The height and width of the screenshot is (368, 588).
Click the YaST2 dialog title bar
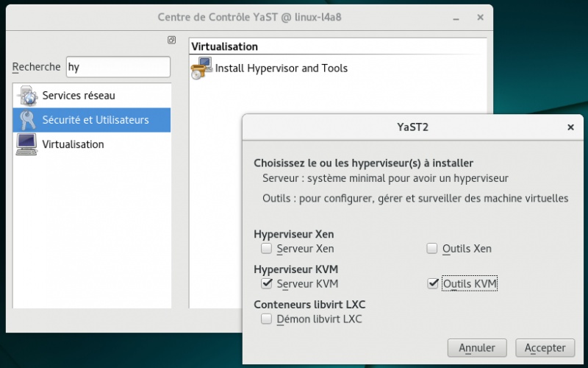click(412, 127)
